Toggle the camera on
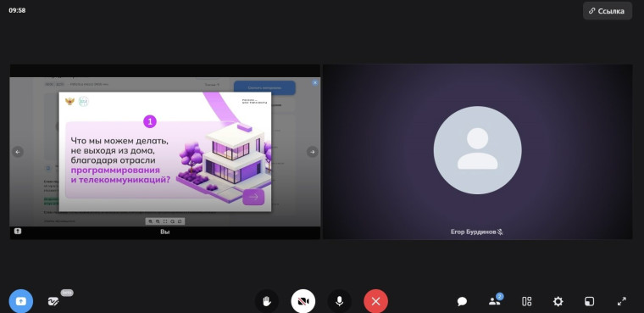644x313 pixels. [303, 301]
